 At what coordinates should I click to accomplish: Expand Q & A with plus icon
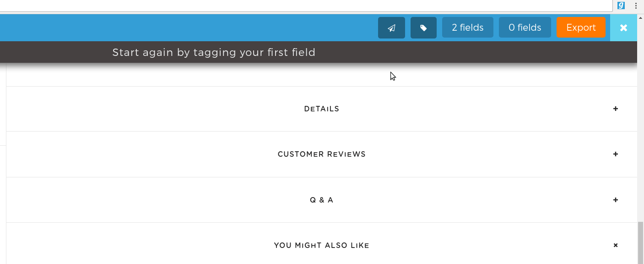click(616, 200)
